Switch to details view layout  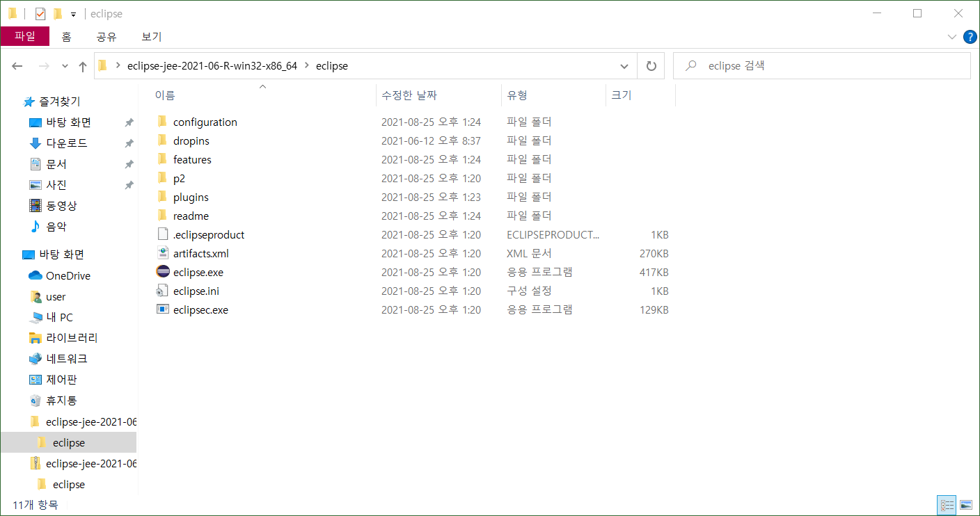(947, 505)
